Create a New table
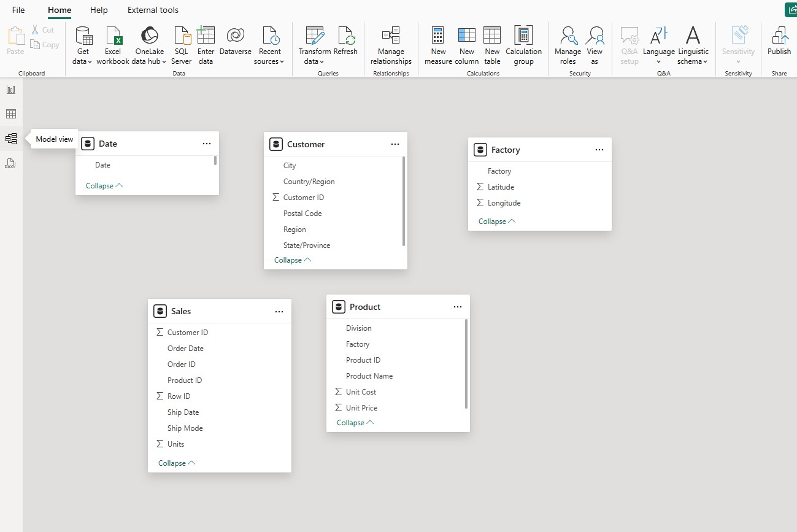This screenshot has width=797, height=532. 492,45
